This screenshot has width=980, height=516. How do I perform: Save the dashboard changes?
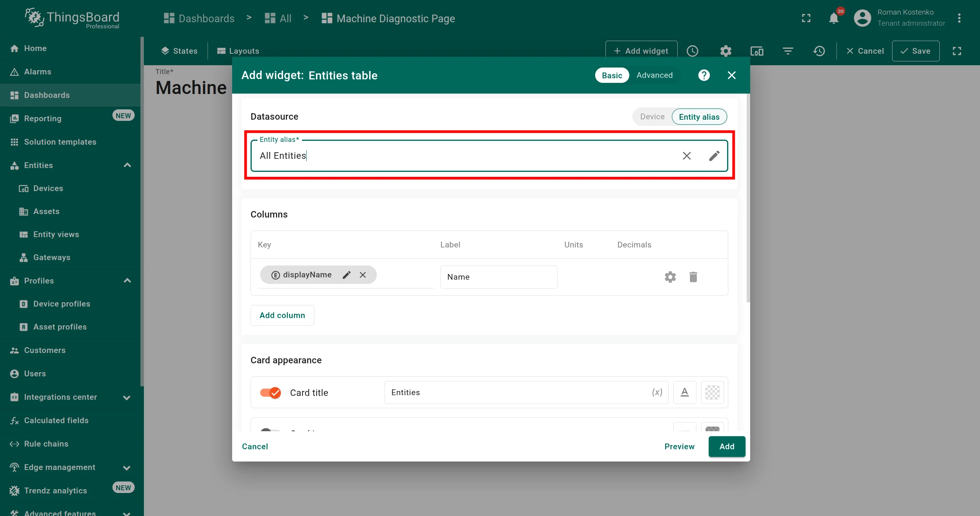click(x=916, y=51)
